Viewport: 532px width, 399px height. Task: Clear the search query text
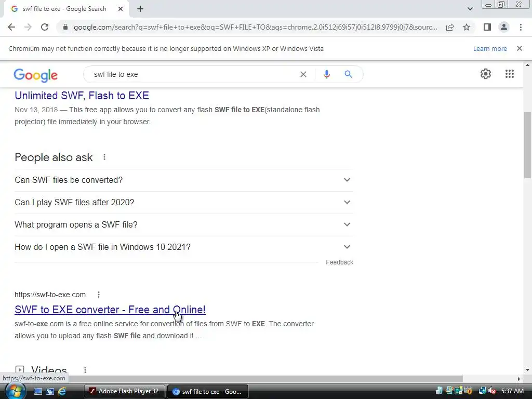click(x=303, y=74)
